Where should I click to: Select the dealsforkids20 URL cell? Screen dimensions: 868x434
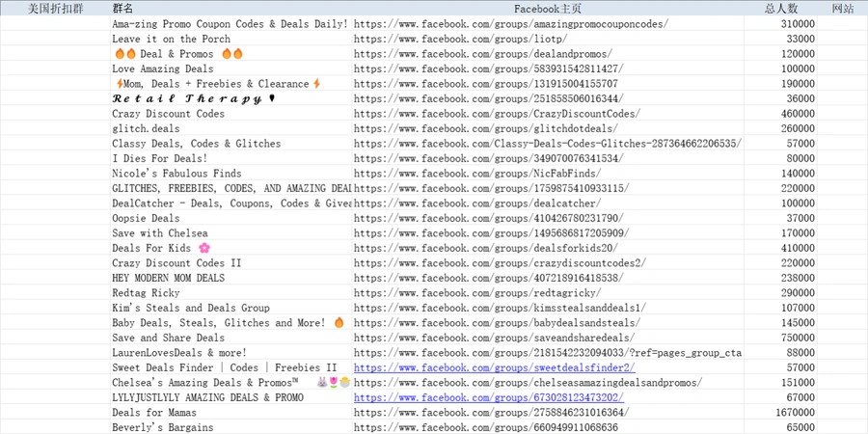point(548,248)
